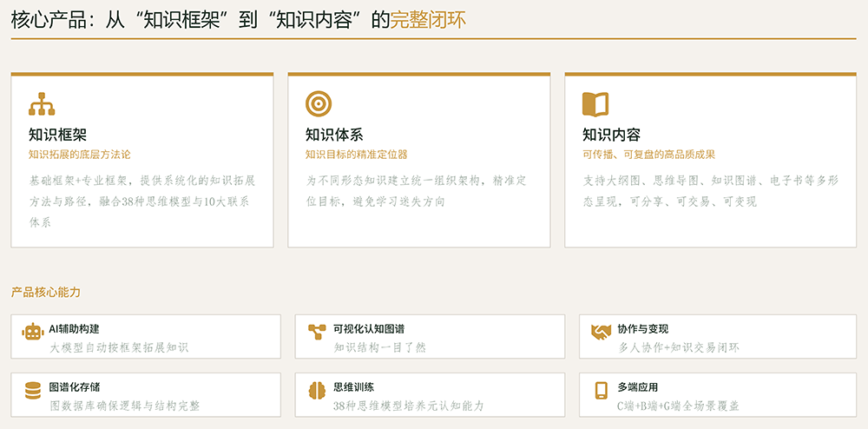
Task: Click description C端+B端+G端全场景覆盖
Action: click(x=678, y=406)
